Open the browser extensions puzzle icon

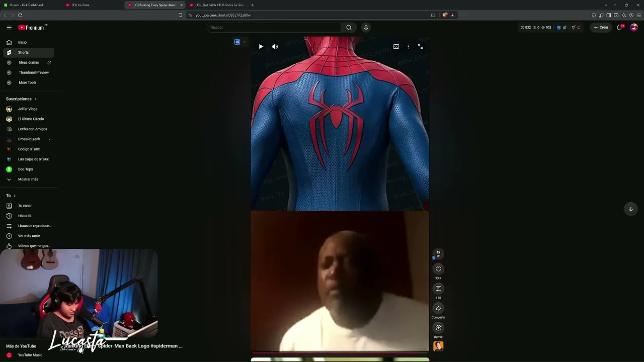(594, 15)
